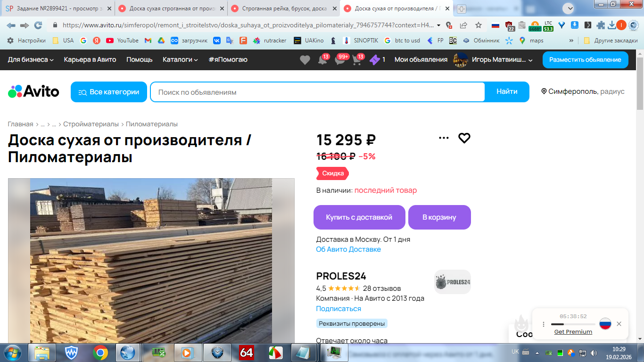Open the Russian flag VPN extension
The width and height of the screenshot is (644, 362).
pos(495,25)
